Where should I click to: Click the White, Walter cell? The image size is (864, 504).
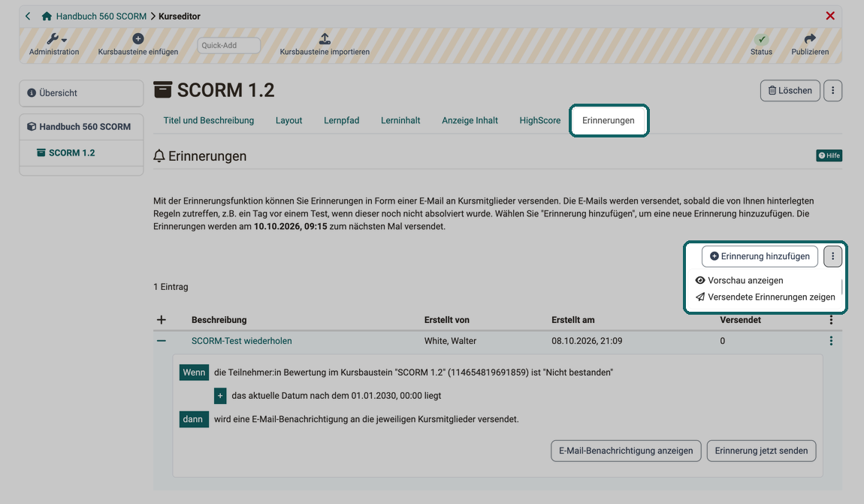(450, 341)
